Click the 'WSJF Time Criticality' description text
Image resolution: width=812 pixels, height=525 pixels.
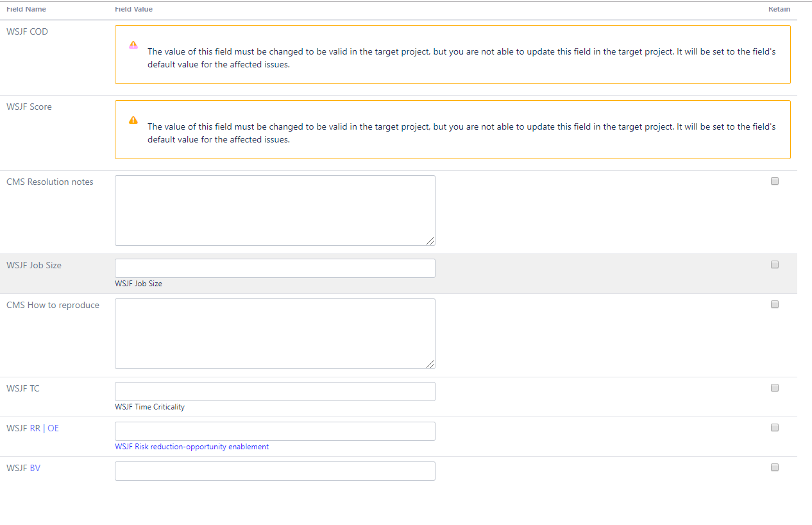[x=150, y=407]
